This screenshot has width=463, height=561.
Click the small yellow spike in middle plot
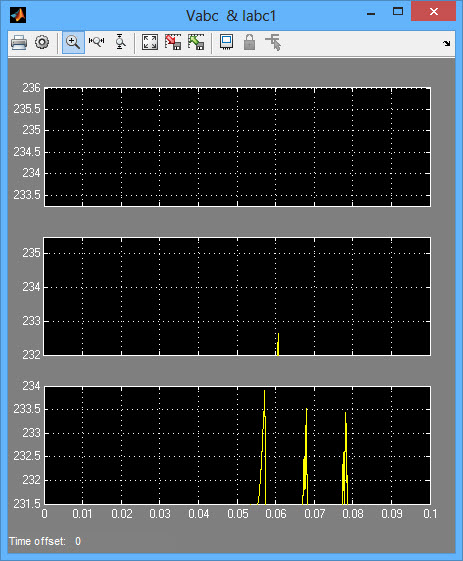(x=278, y=344)
